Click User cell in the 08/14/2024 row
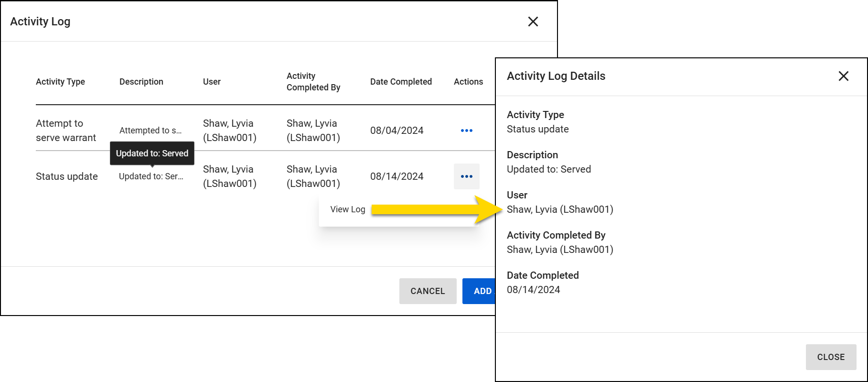 230,176
